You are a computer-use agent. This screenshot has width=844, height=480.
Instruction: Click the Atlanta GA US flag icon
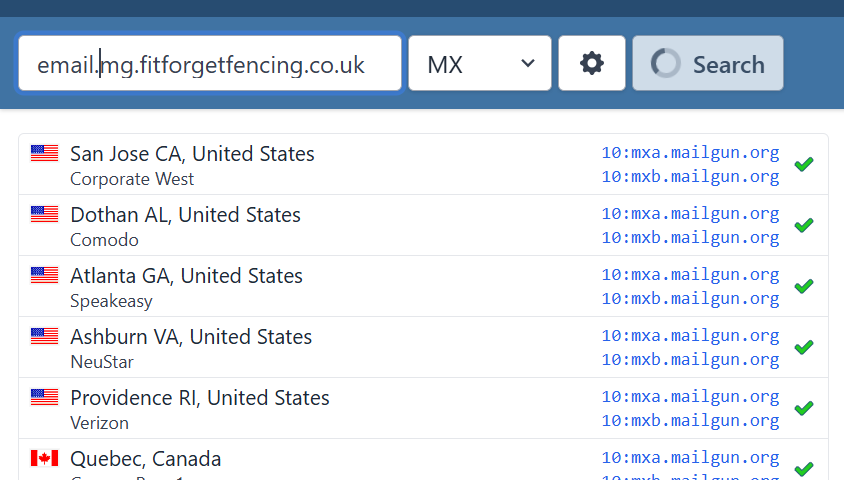pyautogui.click(x=44, y=276)
